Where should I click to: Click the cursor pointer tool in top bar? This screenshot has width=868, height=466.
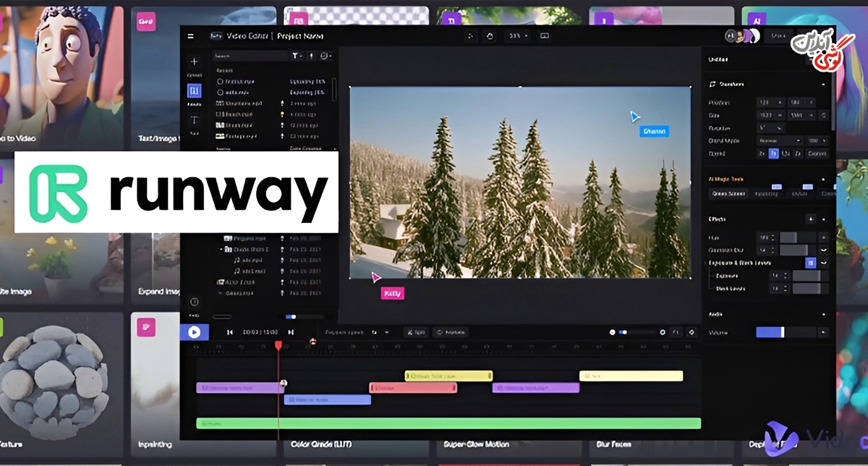tap(471, 35)
